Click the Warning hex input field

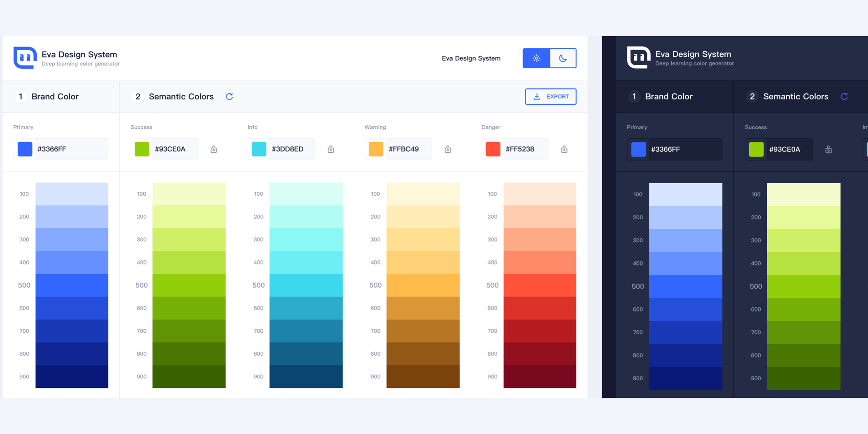click(407, 149)
